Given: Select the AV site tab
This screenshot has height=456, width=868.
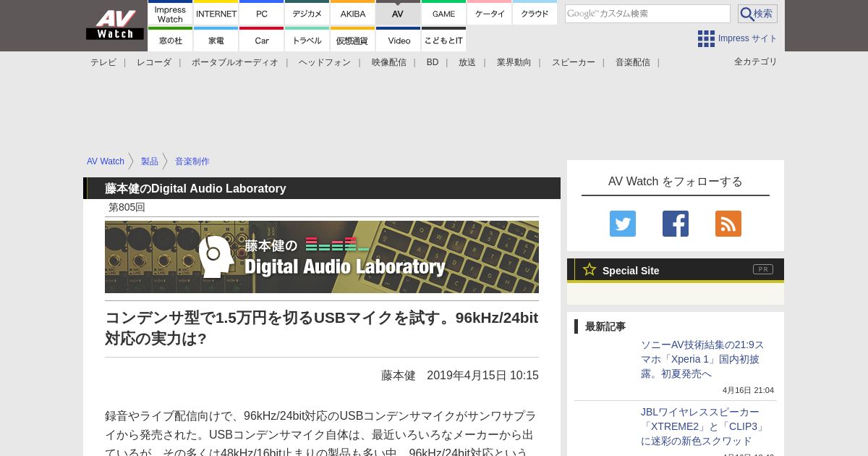Looking at the screenshot, I should pyautogui.click(x=398, y=13).
